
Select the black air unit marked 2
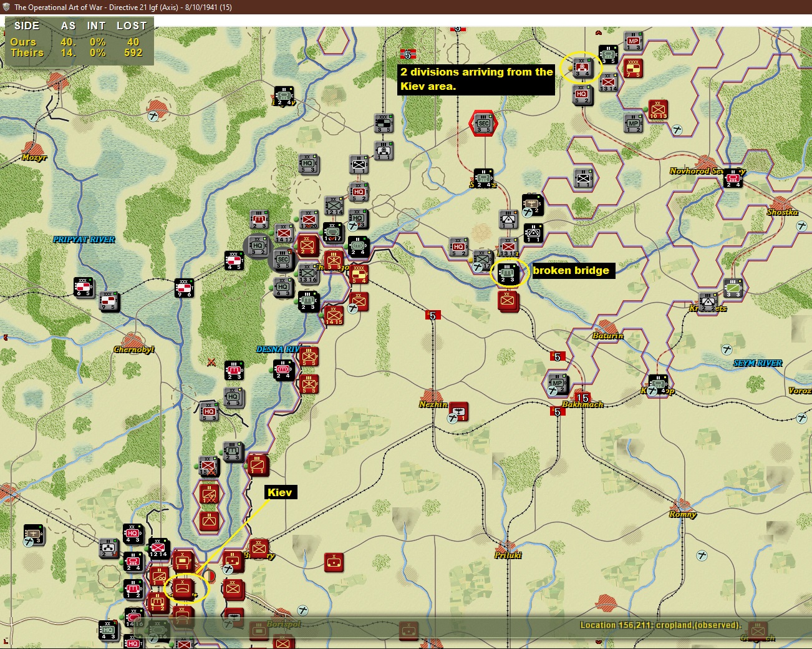point(532,204)
